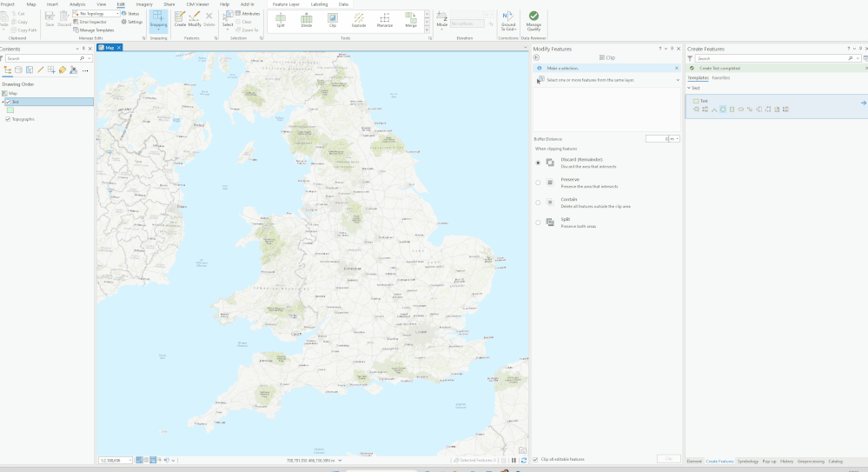Choose the Merge tool

411,21
